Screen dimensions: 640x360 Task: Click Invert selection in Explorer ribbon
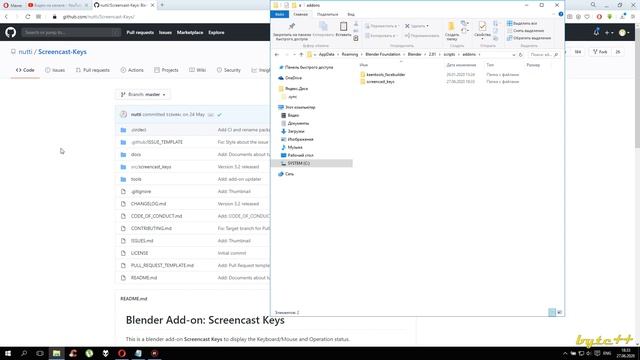click(529, 38)
